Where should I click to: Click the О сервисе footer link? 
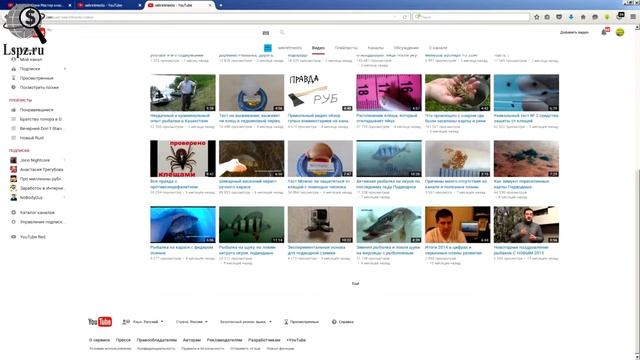[100, 340]
